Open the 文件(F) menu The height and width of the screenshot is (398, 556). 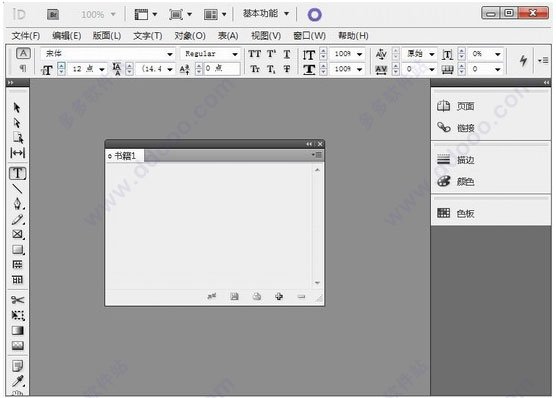pos(26,36)
